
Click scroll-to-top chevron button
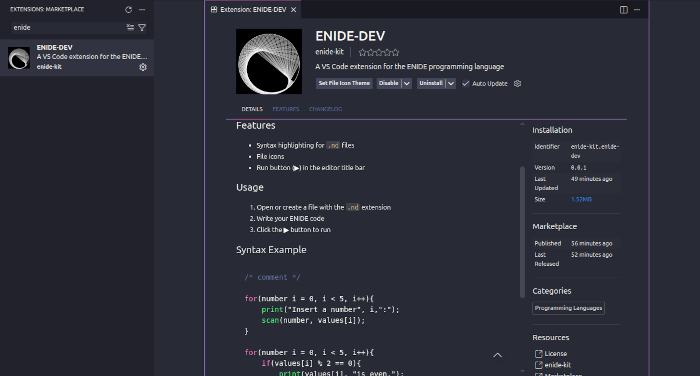497,355
